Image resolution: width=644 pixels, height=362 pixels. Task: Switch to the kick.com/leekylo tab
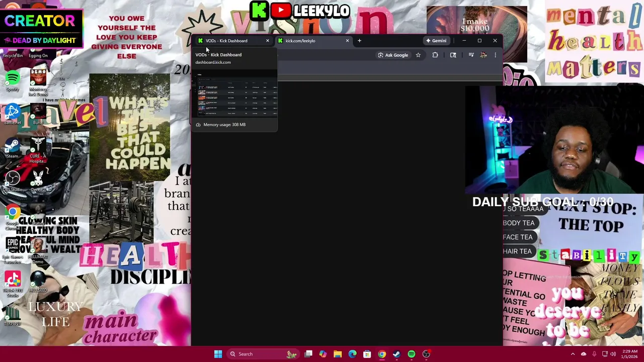312,41
